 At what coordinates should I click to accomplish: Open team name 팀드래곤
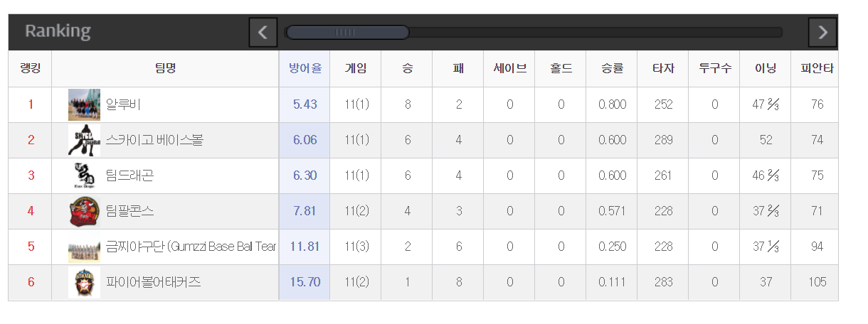pos(129,175)
